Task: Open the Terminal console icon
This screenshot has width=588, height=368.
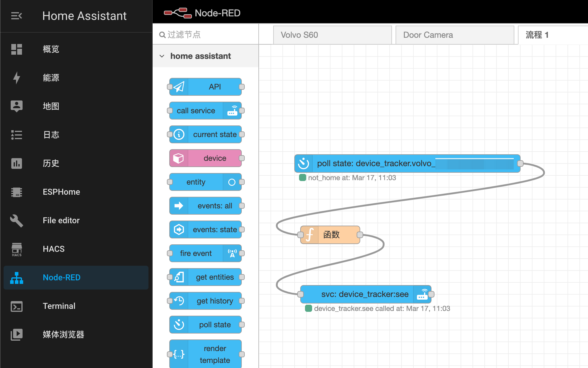Action: coord(17,306)
